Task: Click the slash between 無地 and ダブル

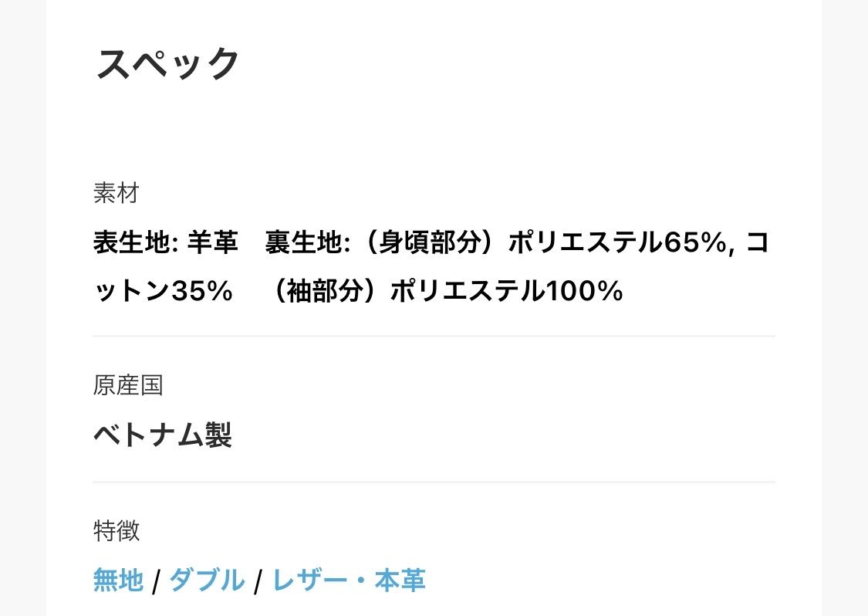Action: click(x=156, y=581)
